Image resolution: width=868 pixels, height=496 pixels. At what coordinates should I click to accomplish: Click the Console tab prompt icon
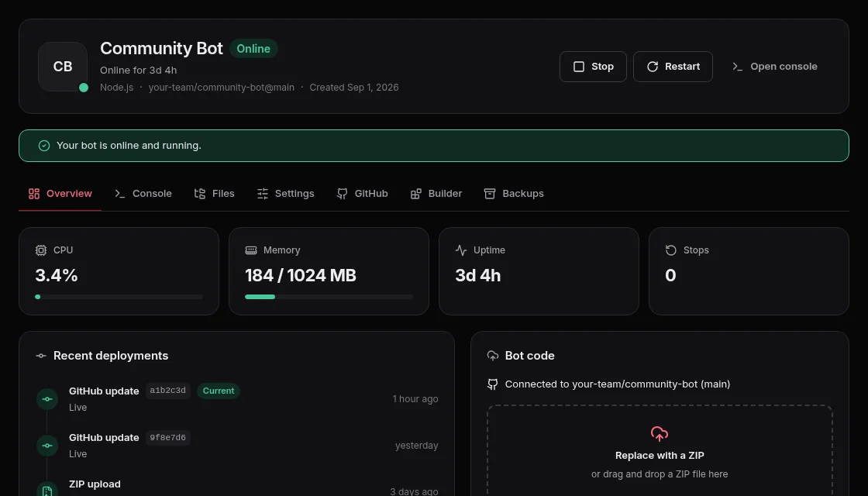tap(120, 194)
